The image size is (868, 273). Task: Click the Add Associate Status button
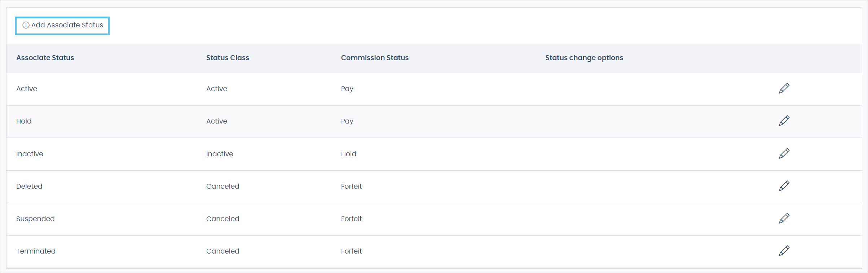[62, 25]
